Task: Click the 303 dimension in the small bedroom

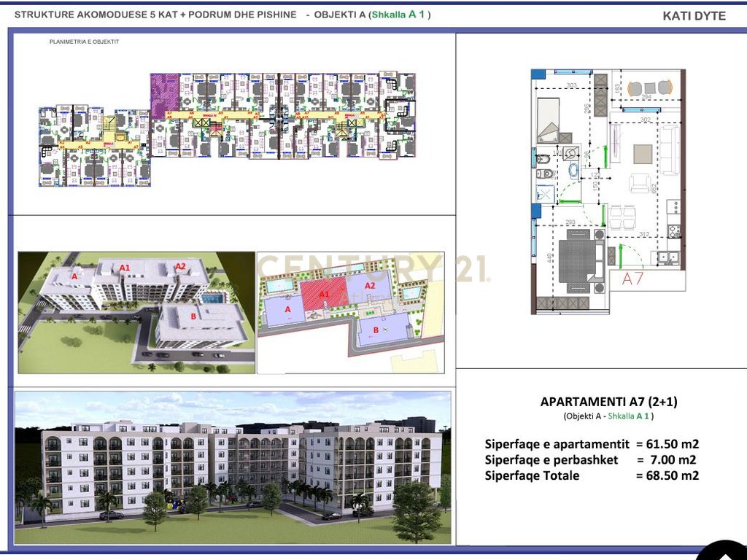Action: [571, 86]
